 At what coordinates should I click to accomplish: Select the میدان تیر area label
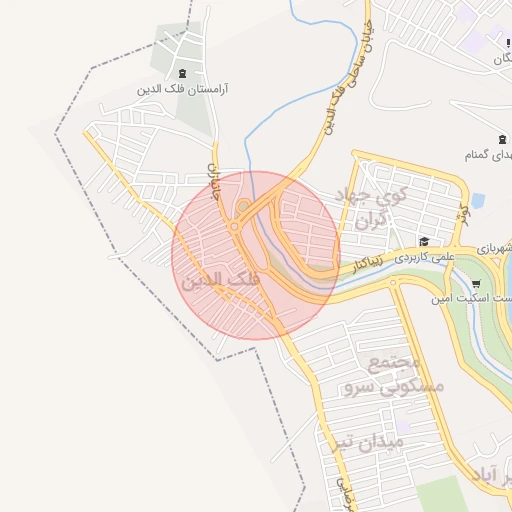pyautogui.click(x=368, y=442)
